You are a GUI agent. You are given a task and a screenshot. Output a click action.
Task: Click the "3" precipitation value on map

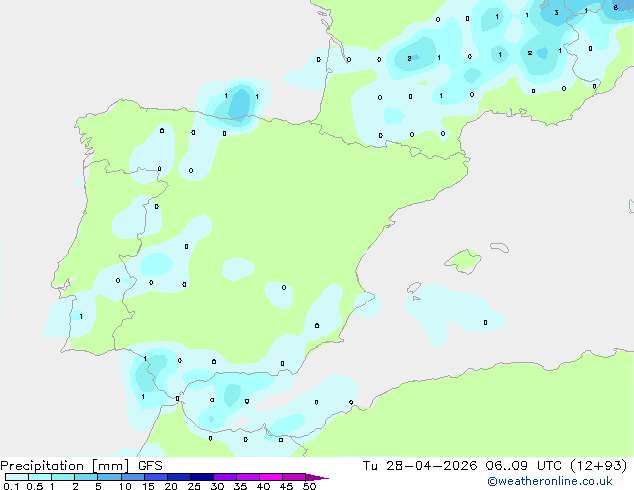(556, 13)
